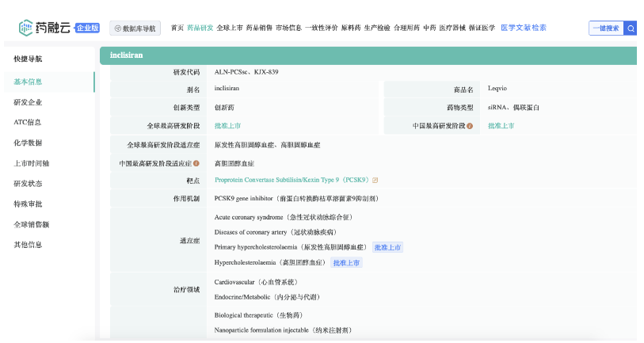Screen dimensions: 644x343
Task: Select 基本信息 in quick navigation sidebar
Action: (x=29, y=82)
